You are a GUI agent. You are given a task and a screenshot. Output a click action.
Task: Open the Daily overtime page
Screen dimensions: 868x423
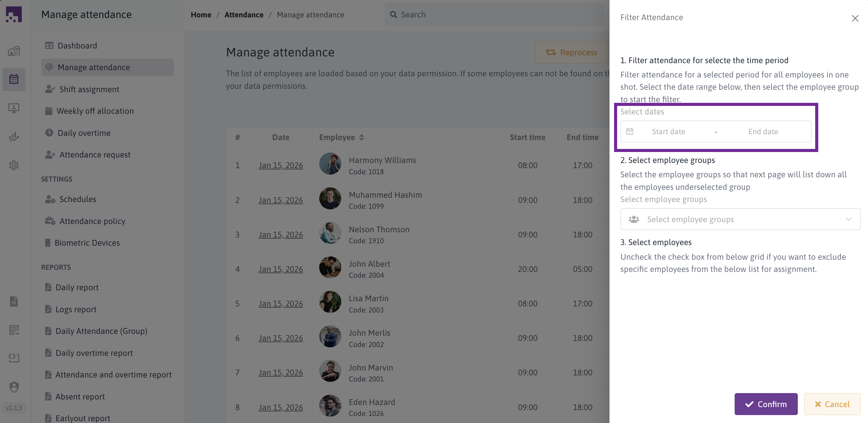pos(84,133)
